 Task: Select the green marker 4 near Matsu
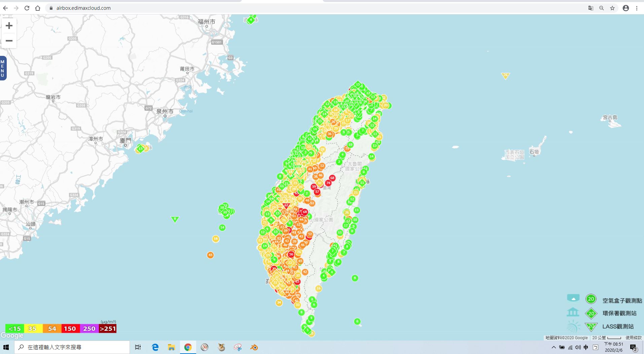pyautogui.click(x=250, y=20)
